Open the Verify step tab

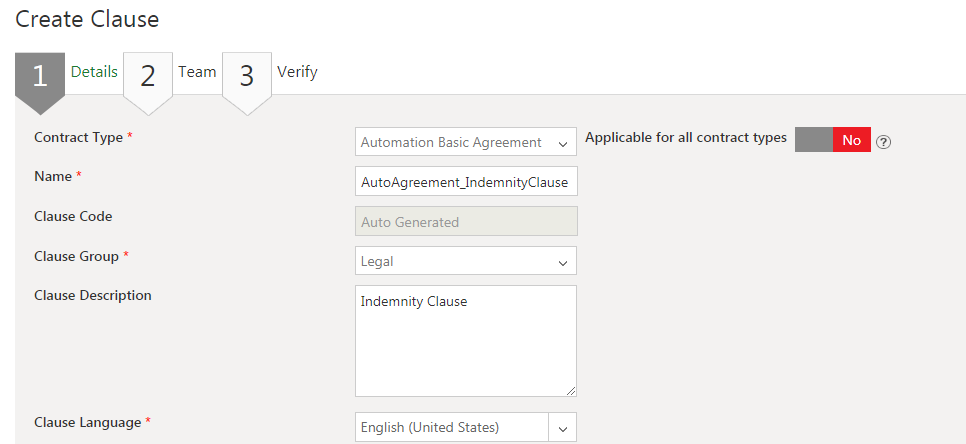click(297, 72)
